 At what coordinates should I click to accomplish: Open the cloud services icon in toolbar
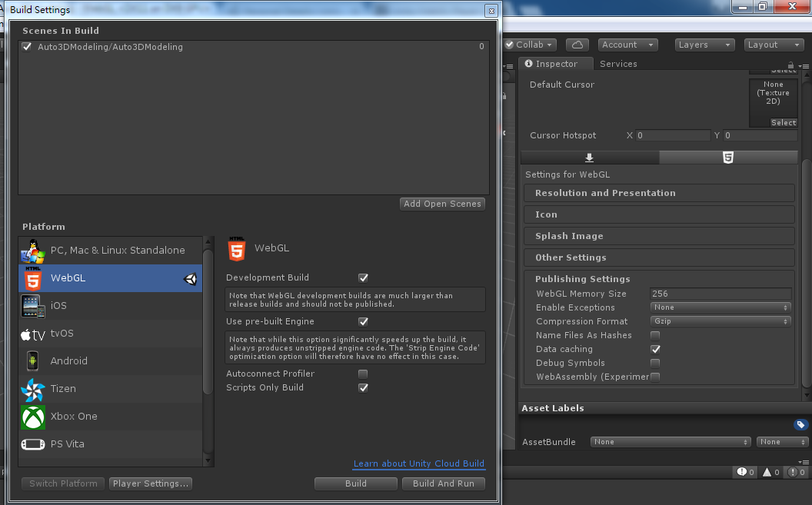(x=577, y=45)
